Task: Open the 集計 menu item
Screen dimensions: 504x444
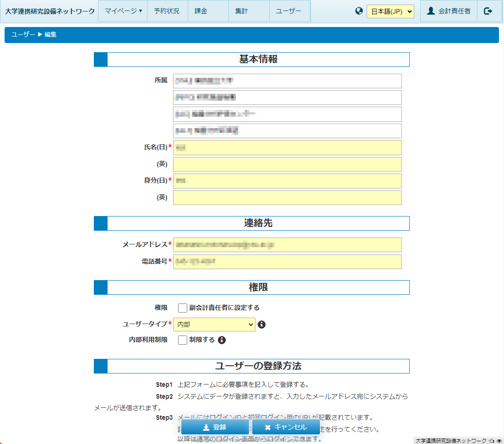Action: tap(249, 11)
